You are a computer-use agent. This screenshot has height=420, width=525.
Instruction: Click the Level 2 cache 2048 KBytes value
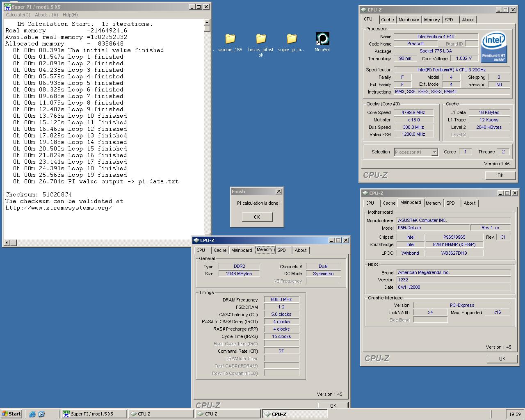[489, 127]
